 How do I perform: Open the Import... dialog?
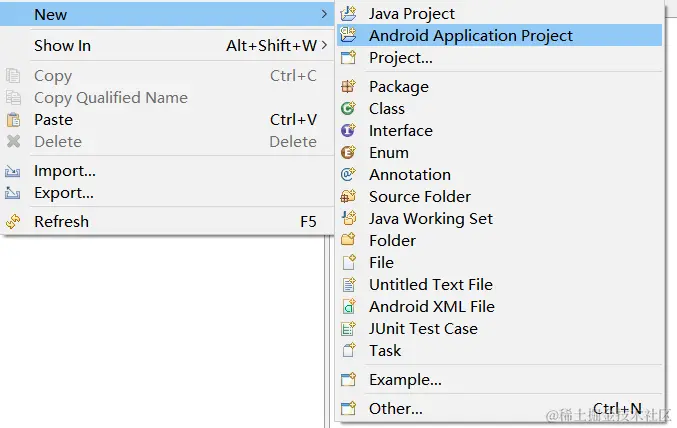pos(64,171)
